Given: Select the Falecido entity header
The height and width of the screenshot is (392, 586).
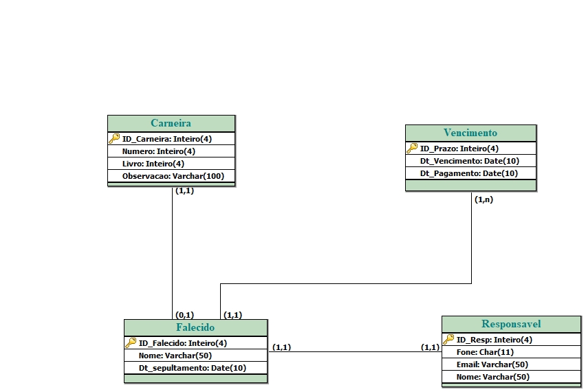Looking at the screenshot, I should 195,327.
